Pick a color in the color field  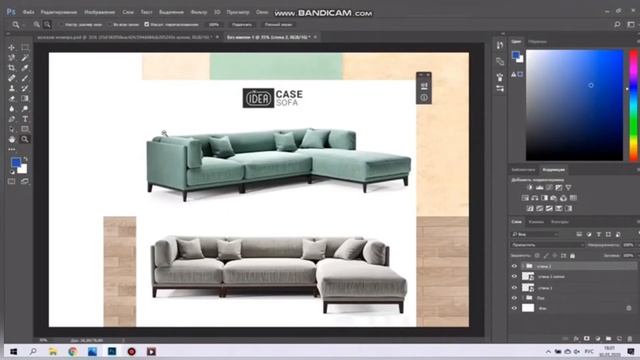pyautogui.click(x=574, y=105)
